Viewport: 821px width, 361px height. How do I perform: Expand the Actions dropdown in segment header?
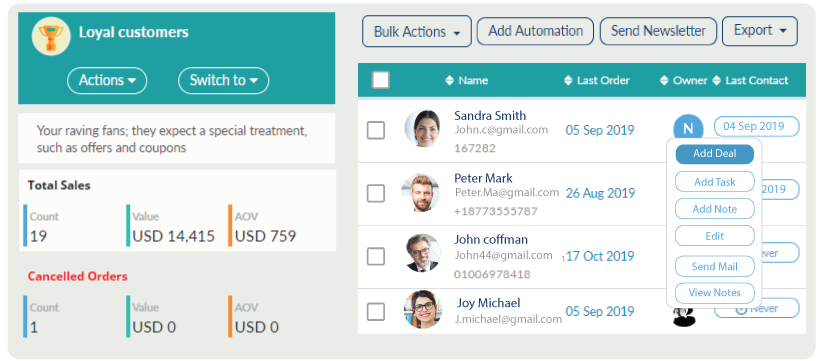click(107, 81)
